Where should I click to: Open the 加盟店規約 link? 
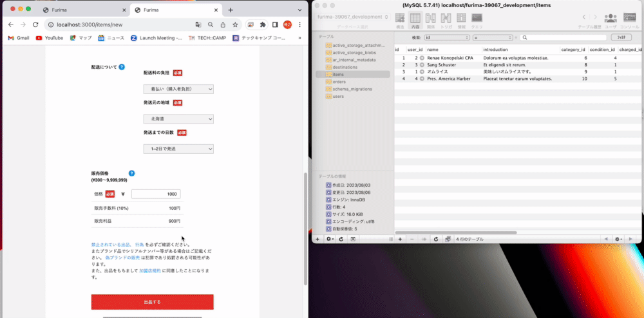pyautogui.click(x=150, y=271)
